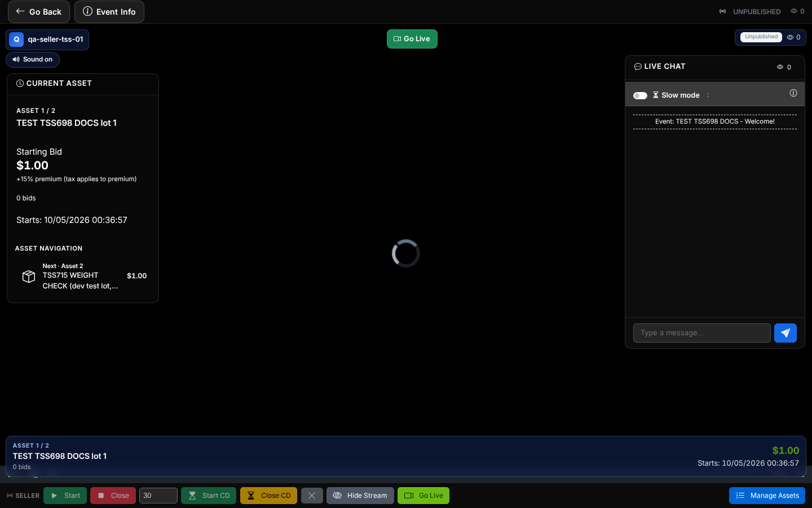Click the Go Back button
812x508 pixels.
39,12
